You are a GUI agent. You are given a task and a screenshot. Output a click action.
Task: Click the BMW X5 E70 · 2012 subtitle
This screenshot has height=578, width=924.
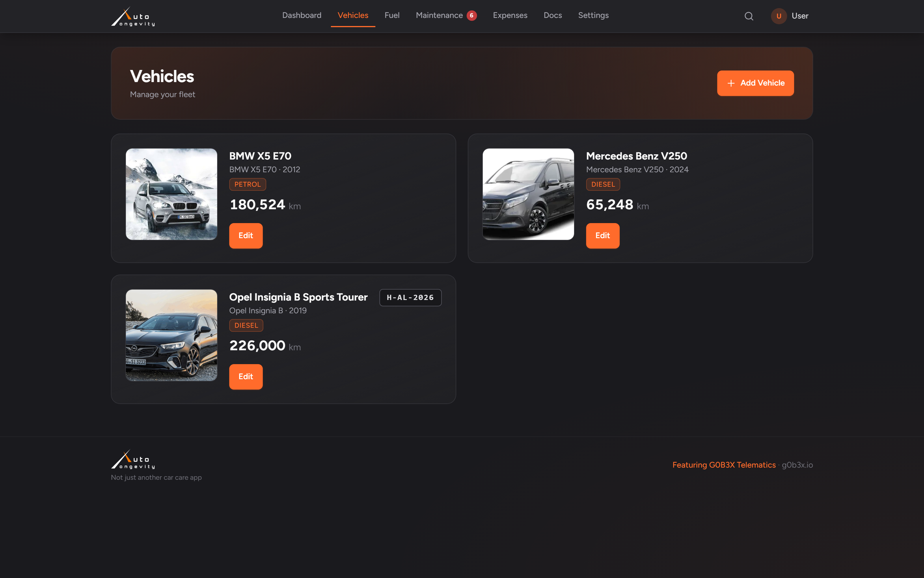(x=264, y=169)
